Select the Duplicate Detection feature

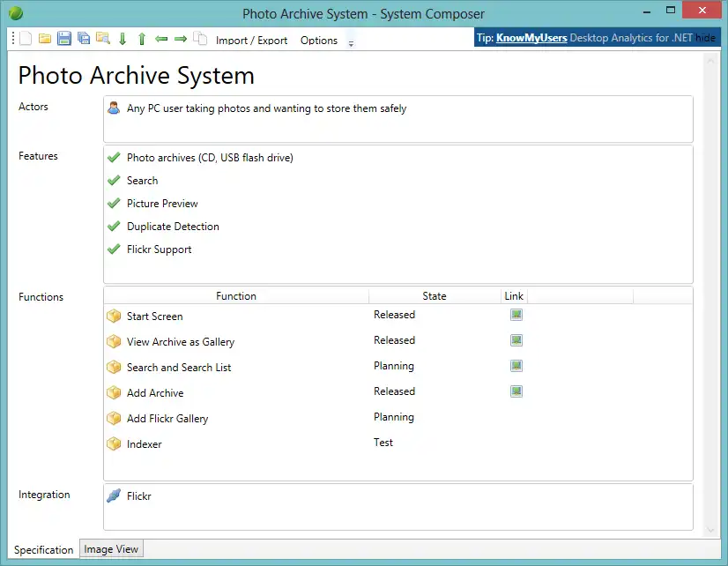click(173, 227)
